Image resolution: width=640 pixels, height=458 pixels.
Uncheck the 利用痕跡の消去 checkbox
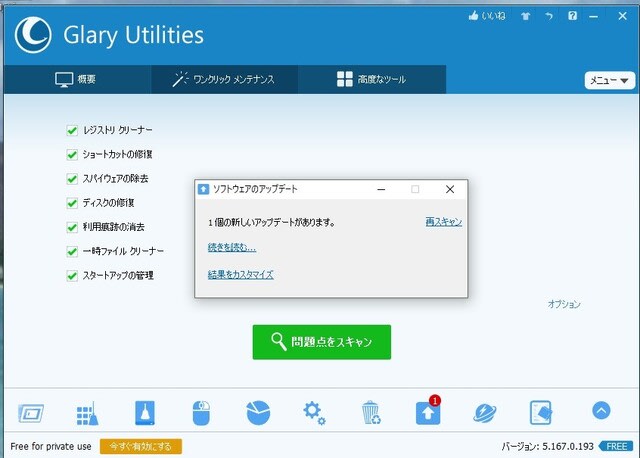[x=72, y=227]
